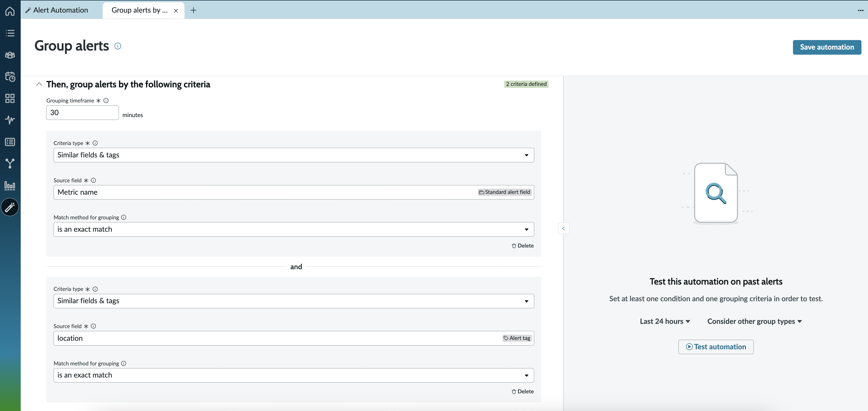Open the integrations branch sidebar icon
This screenshot has width=868, height=411.
[x=10, y=163]
